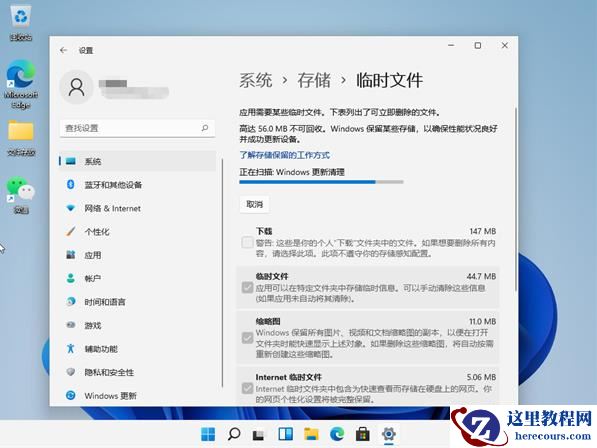Screen dimensions: 597x448
Task: Click the paintbrush icon beside 个性化
Action: click(70, 231)
